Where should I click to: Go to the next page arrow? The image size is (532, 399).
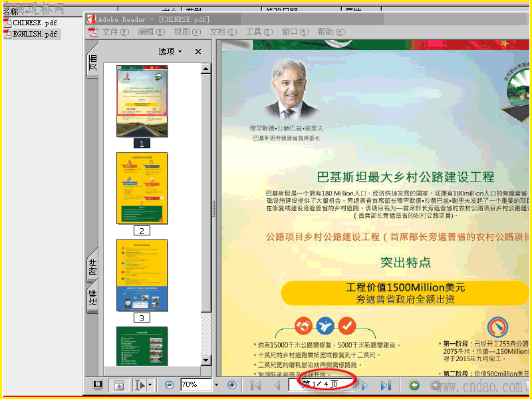(x=364, y=386)
